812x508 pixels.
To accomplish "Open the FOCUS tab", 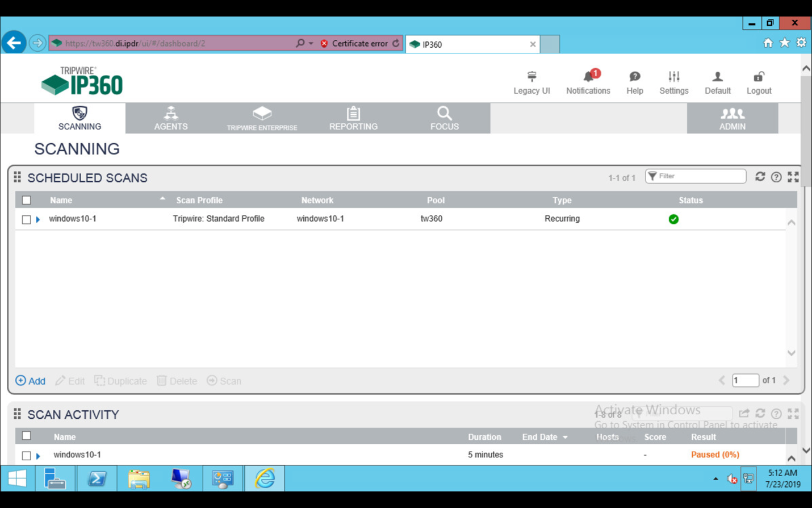I will pyautogui.click(x=444, y=118).
